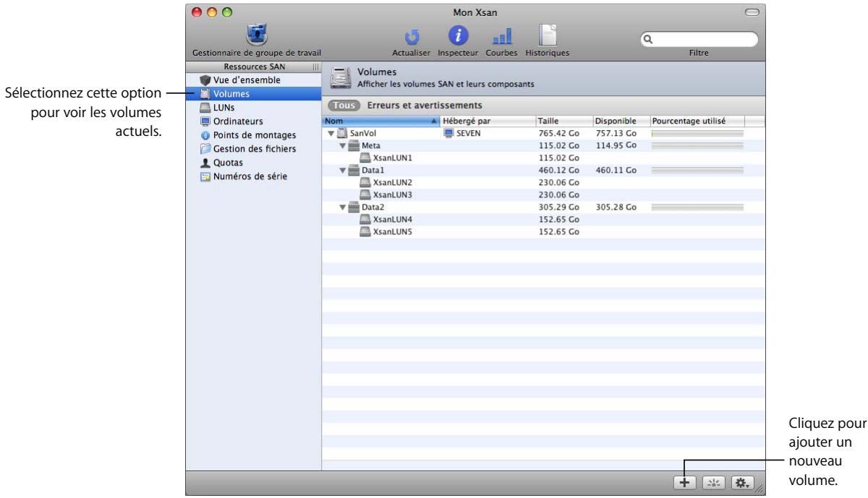868x498 pixels.
Task: Select the Meta pool name
Action: [x=371, y=146]
